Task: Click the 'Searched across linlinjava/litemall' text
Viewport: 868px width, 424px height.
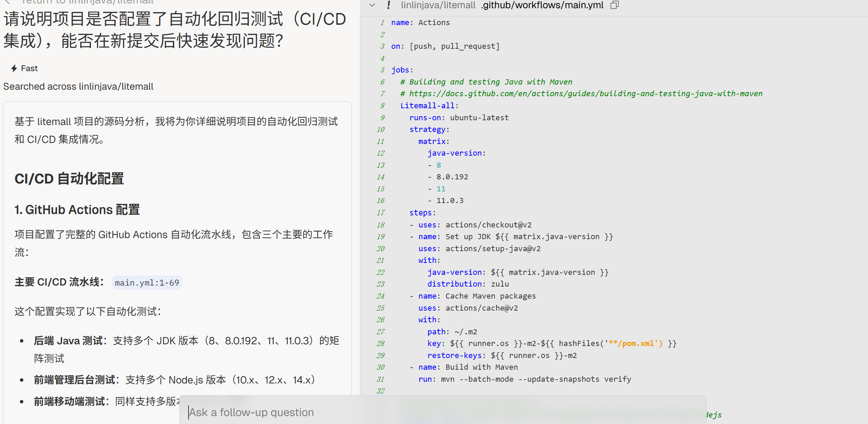Action: click(x=78, y=86)
